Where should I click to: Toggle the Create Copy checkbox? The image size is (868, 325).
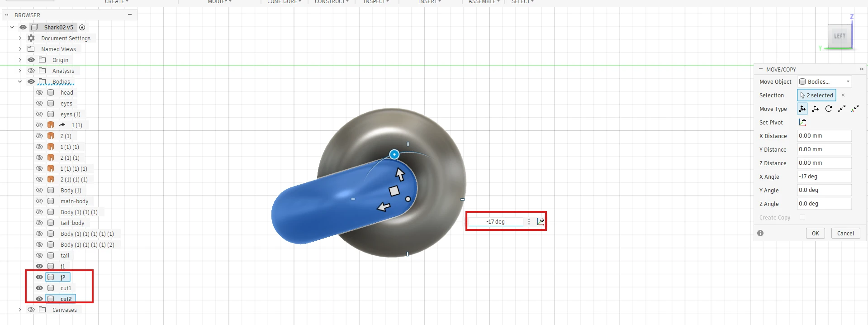pos(802,217)
